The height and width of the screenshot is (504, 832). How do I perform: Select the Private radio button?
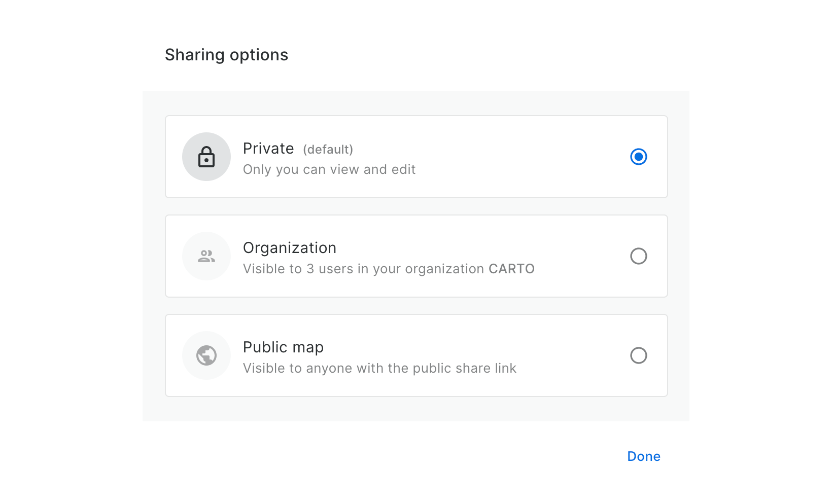tap(638, 157)
